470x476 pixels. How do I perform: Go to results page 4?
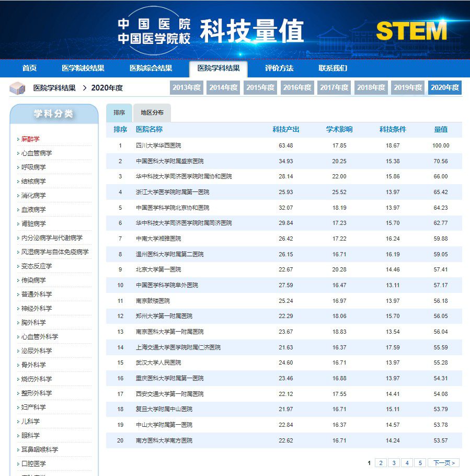tap(407, 462)
